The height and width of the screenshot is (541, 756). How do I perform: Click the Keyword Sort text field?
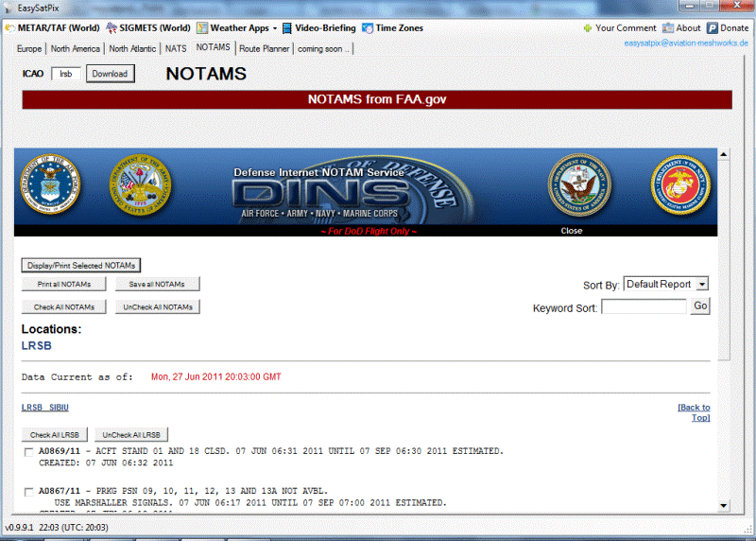click(644, 306)
